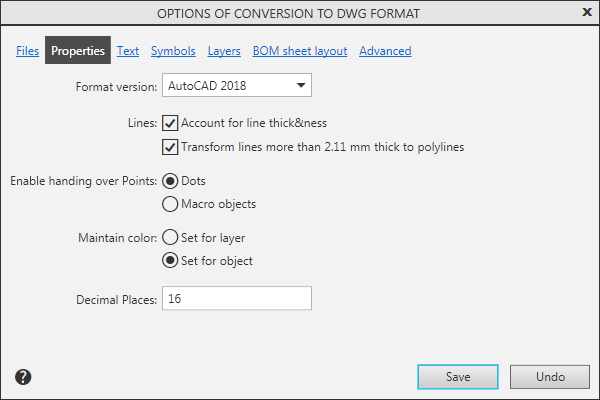This screenshot has width=600, height=400.
Task: Uncheck Transform lines to polylines option
Action: pyautogui.click(x=170, y=147)
